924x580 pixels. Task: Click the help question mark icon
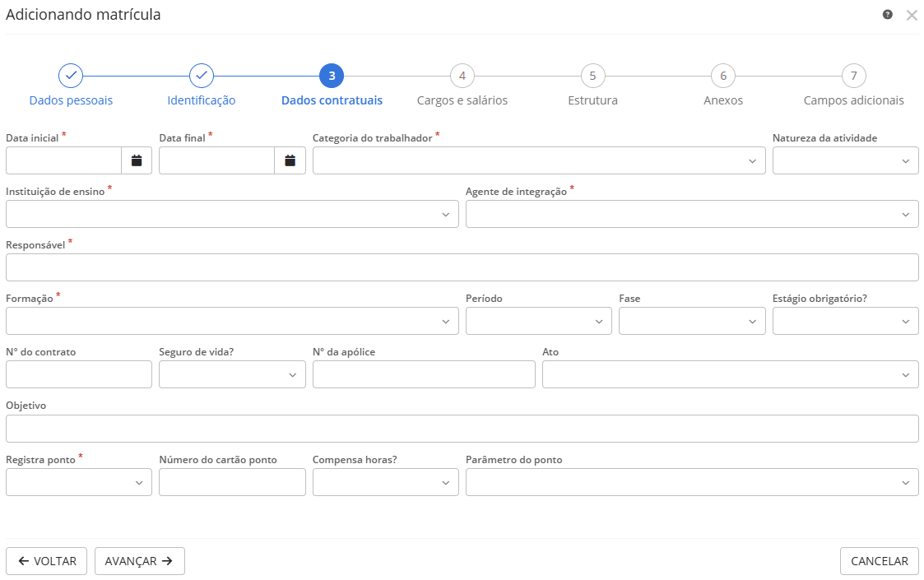tap(888, 15)
